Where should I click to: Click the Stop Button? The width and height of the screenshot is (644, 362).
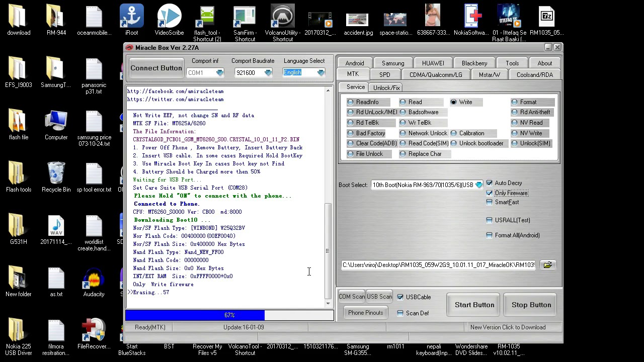tap(531, 305)
